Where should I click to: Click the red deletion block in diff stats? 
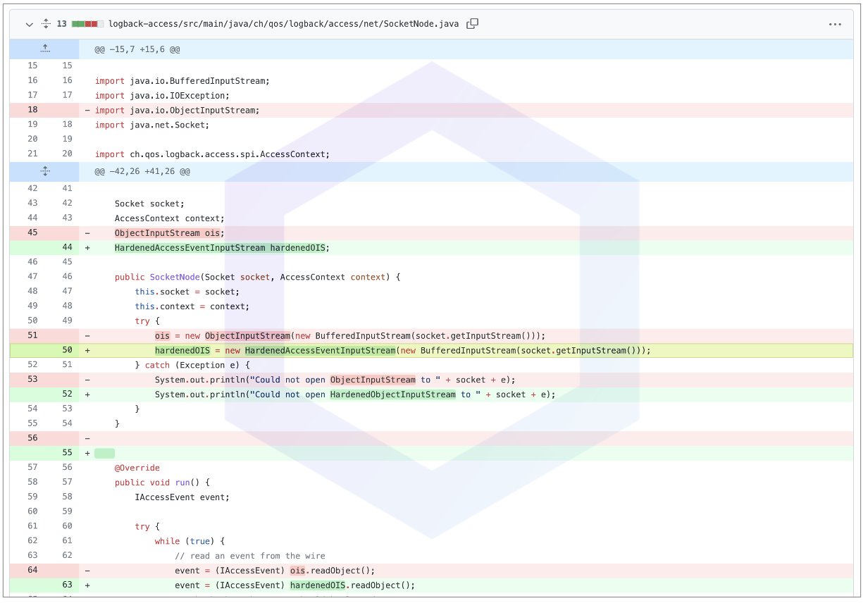pos(90,23)
